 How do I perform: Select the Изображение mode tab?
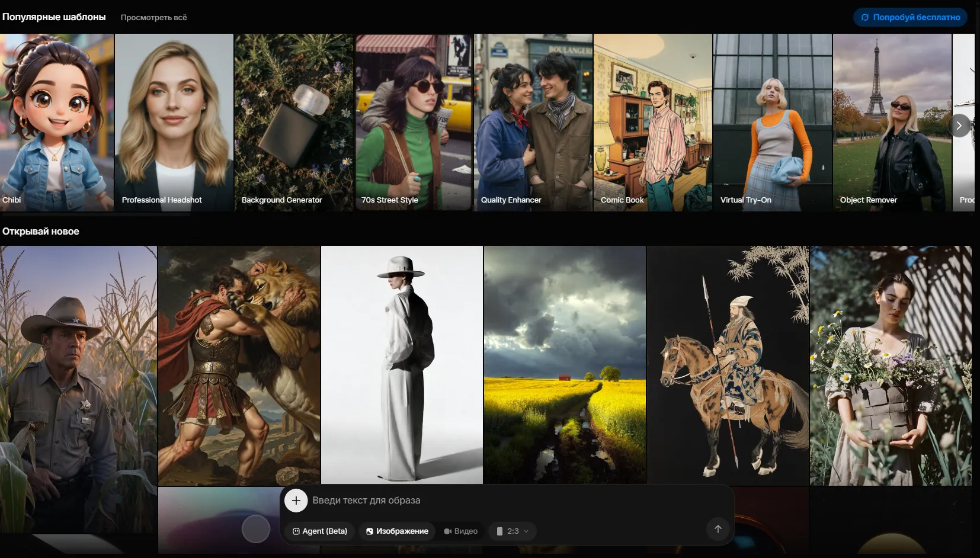point(397,531)
